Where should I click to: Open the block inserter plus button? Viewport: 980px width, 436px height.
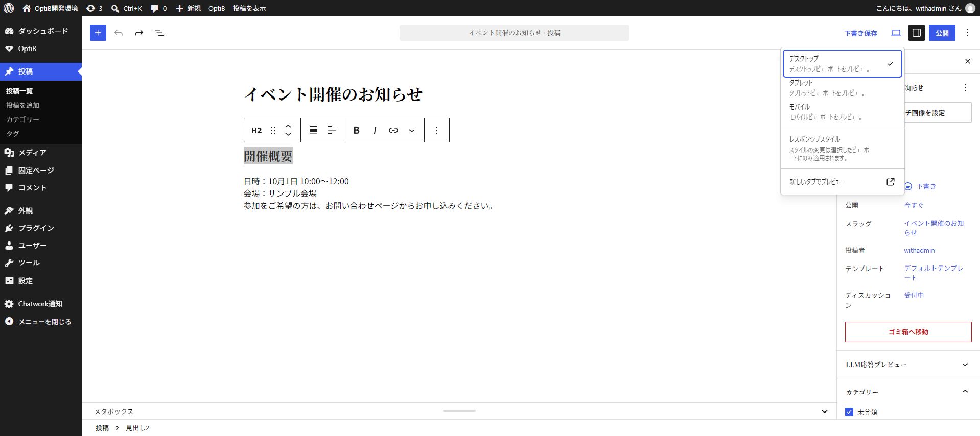(98, 33)
